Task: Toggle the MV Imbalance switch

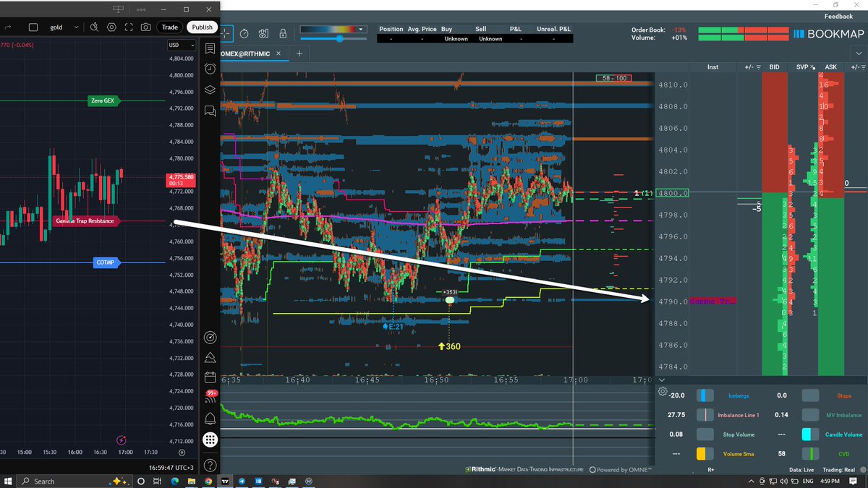Action: click(x=810, y=415)
